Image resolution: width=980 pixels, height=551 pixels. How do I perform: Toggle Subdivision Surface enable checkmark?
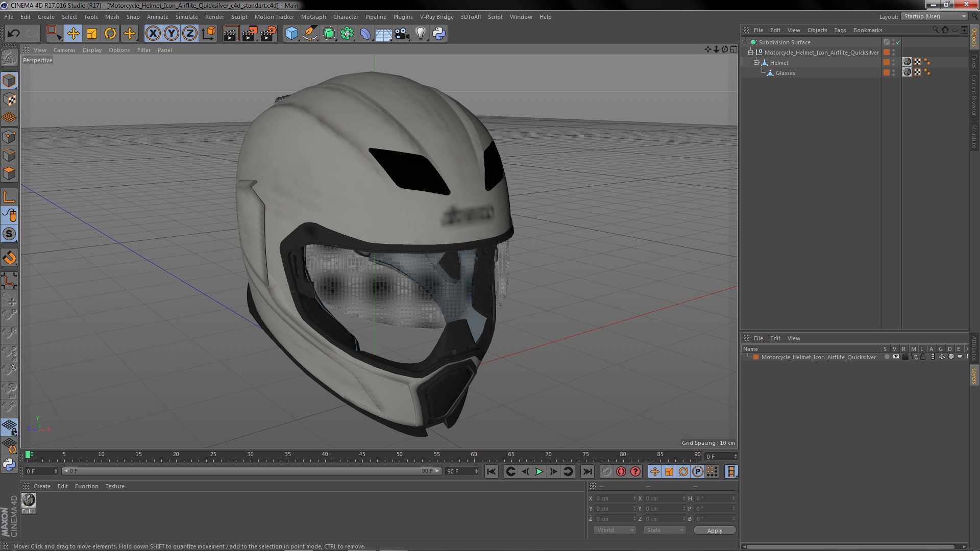point(898,42)
